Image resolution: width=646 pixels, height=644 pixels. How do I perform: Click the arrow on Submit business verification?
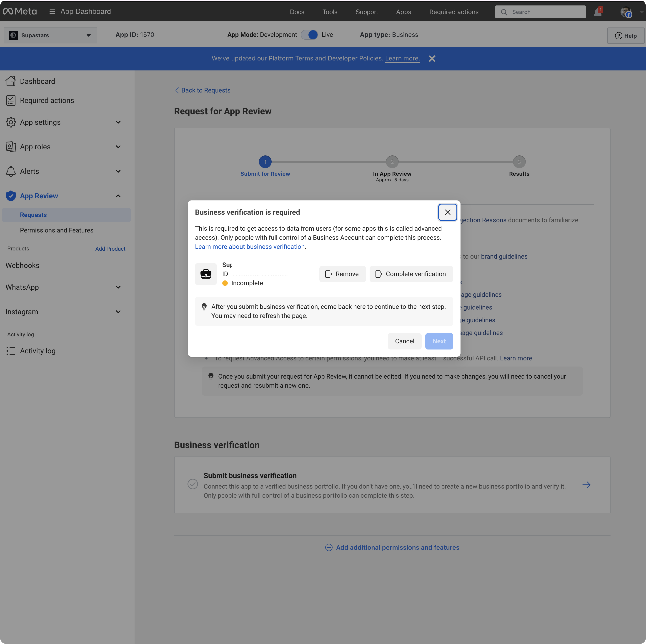(x=586, y=484)
